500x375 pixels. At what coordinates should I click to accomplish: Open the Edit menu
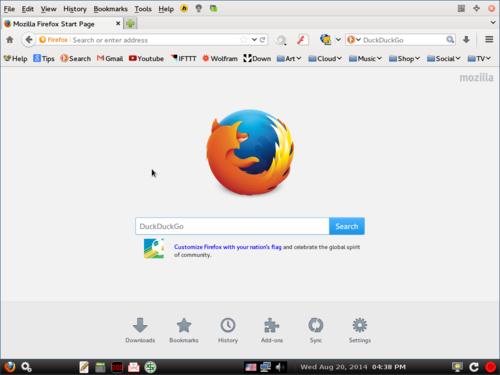(x=28, y=9)
